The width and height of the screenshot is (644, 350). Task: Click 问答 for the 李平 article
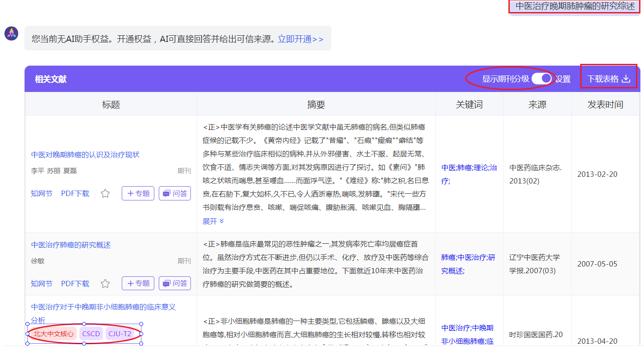(175, 194)
